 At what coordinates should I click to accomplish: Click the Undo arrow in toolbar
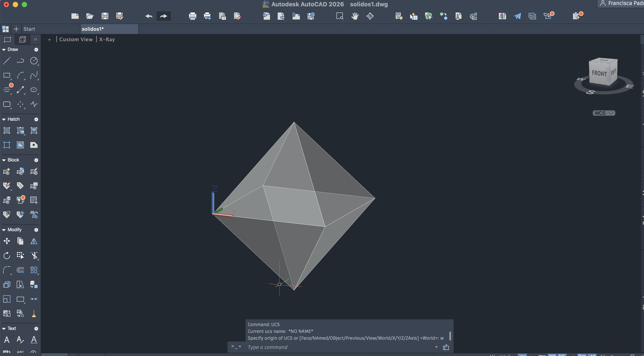click(x=149, y=16)
